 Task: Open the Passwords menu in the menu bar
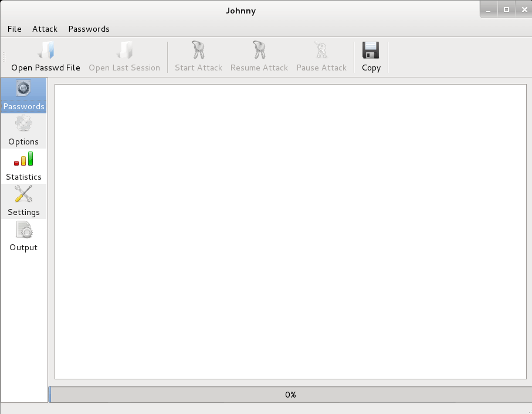click(x=89, y=29)
